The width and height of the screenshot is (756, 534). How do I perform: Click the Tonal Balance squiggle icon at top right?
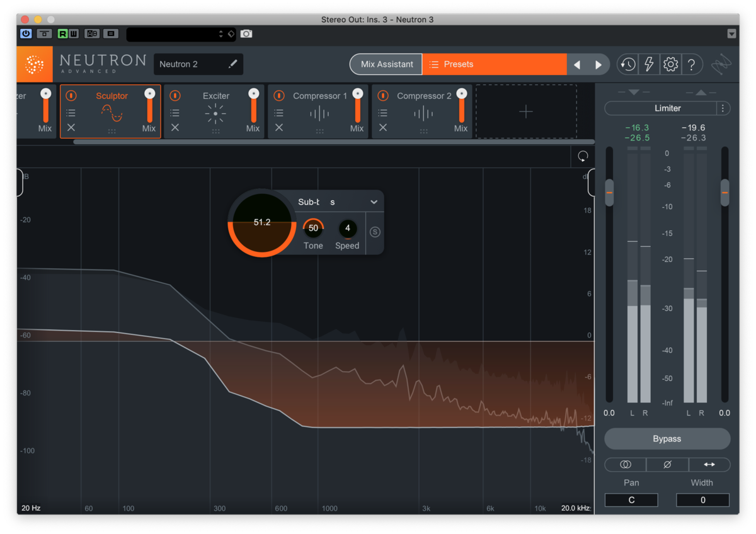pos(723,64)
